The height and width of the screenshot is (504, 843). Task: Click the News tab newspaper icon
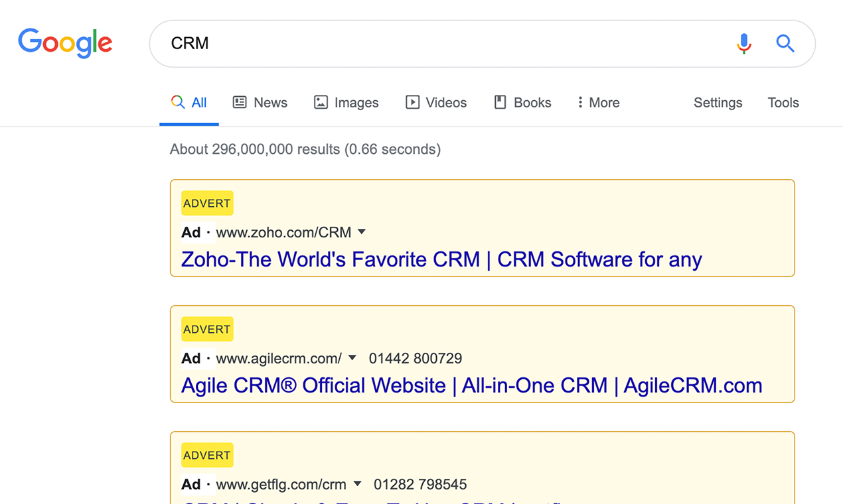240,102
